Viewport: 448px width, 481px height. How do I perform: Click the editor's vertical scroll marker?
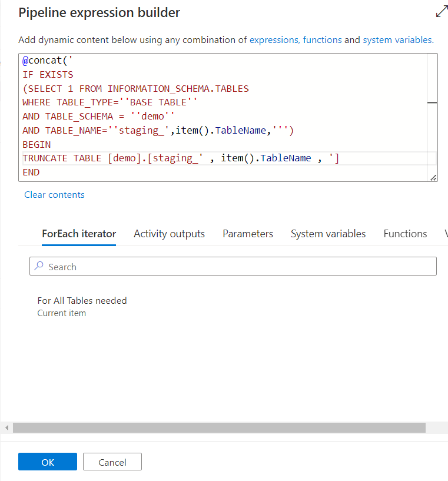[x=432, y=102]
